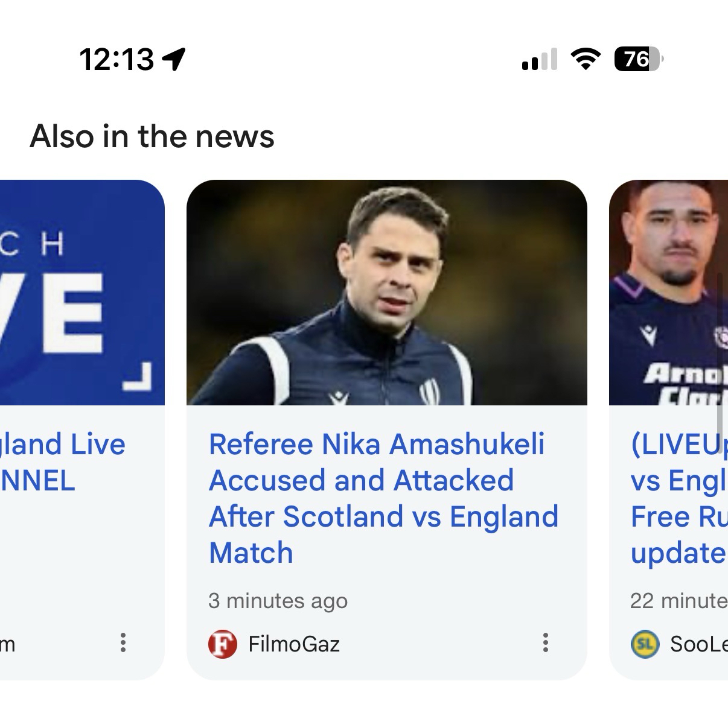Click the '3 minutes ago' timestamp
728x707 pixels.
[x=278, y=601]
